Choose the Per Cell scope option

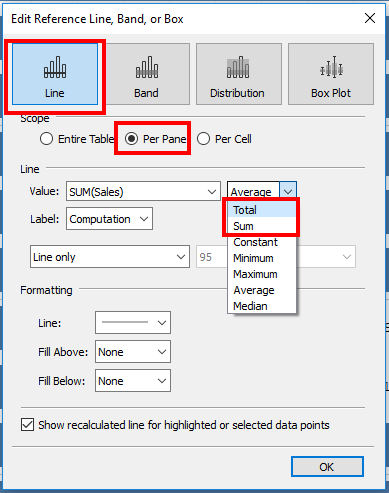tap(203, 139)
